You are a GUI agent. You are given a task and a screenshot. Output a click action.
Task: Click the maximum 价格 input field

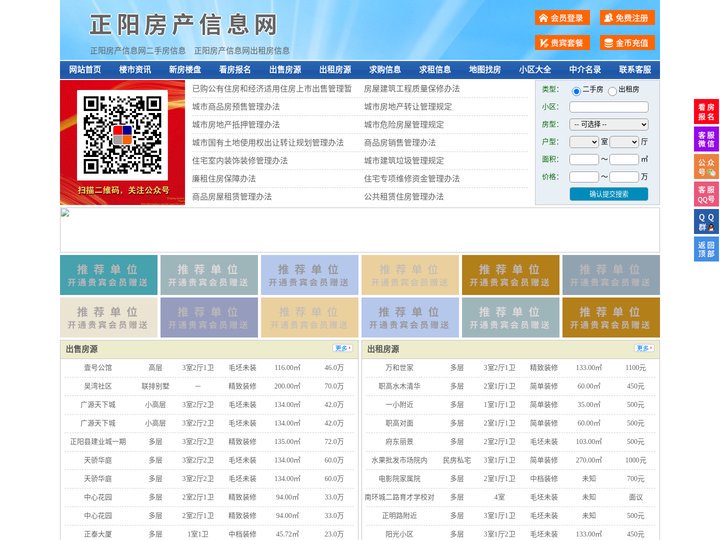pos(624,177)
